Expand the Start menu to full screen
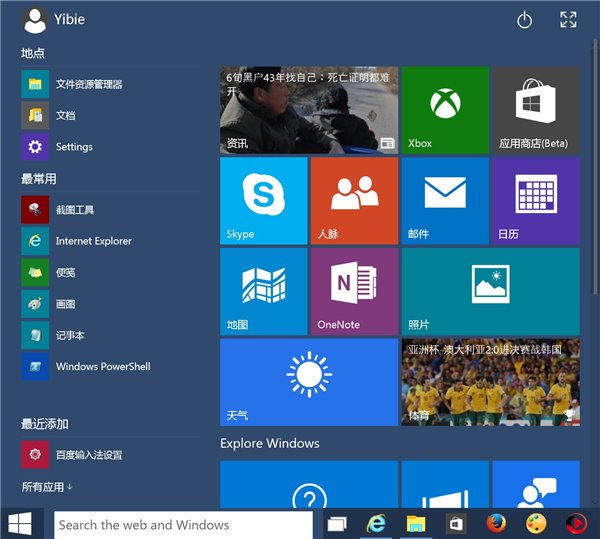 pos(568,20)
